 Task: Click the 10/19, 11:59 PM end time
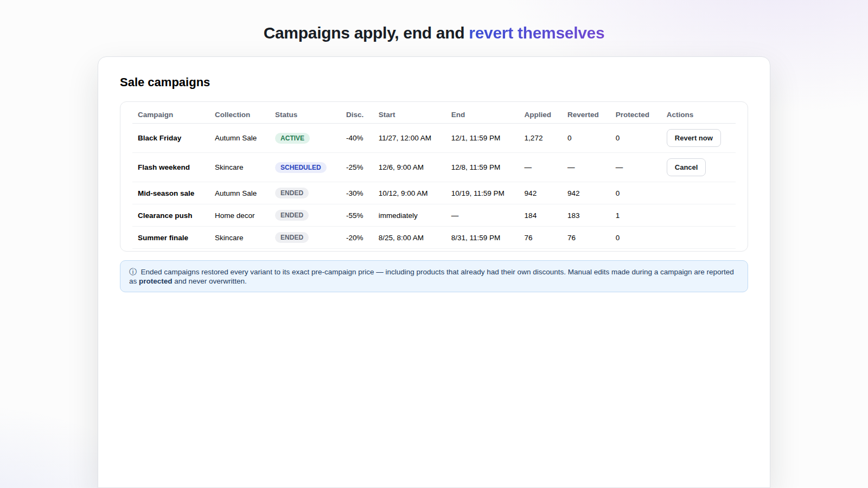[478, 194]
